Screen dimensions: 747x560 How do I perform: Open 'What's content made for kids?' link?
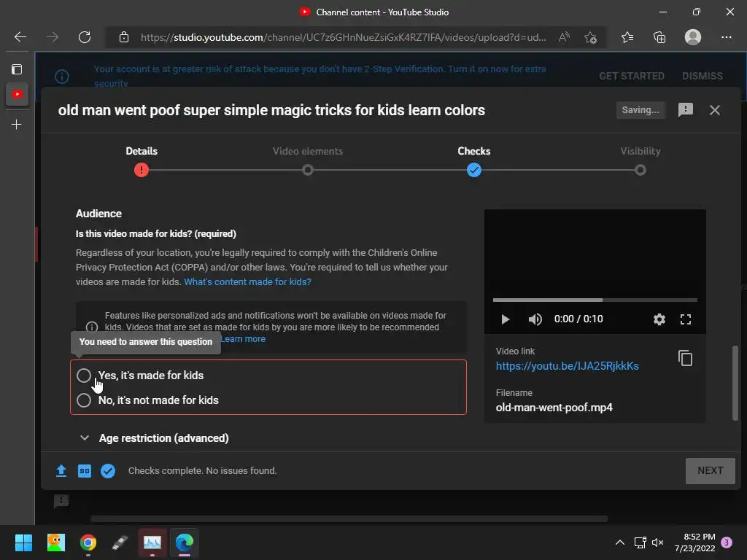coord(247,282)
